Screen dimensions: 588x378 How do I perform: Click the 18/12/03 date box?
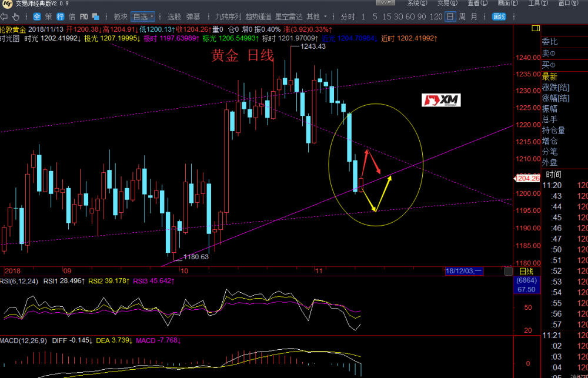[x=465, y=271]
